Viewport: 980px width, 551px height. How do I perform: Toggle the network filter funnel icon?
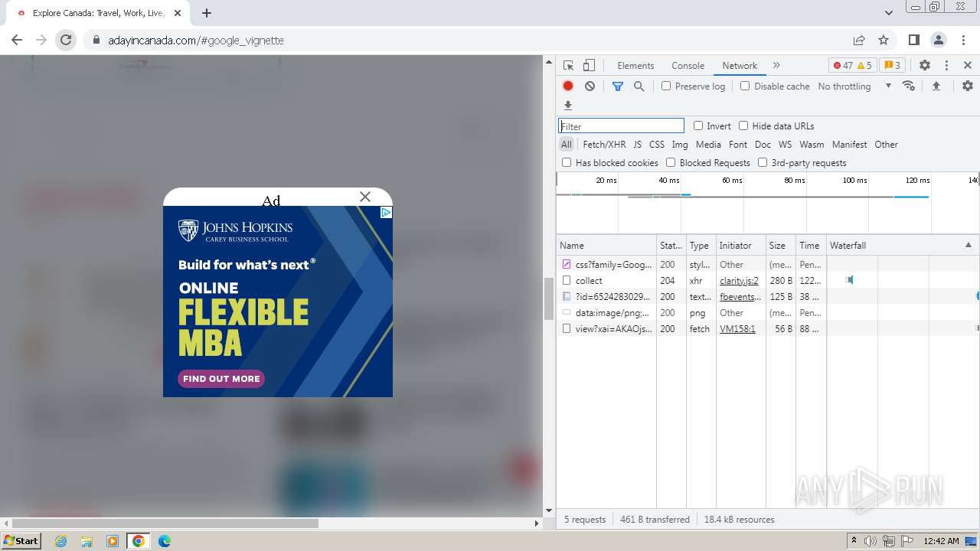coord(618,86)
